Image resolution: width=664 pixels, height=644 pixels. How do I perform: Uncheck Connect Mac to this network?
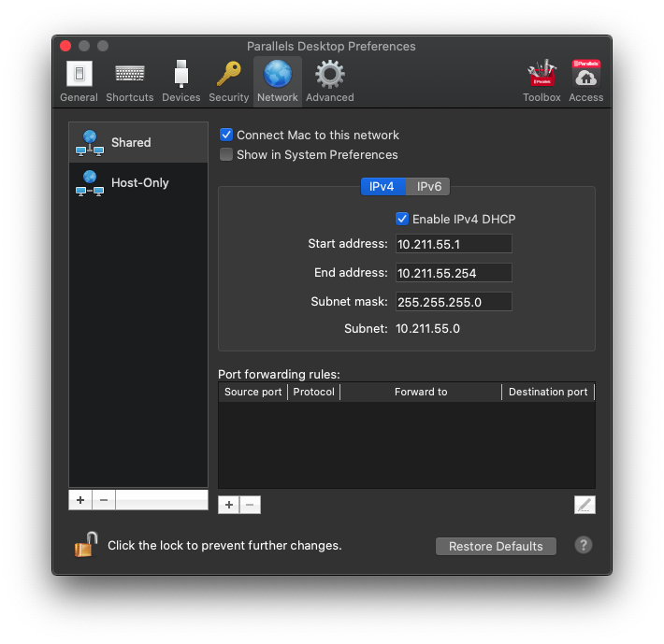(x=226, y=135)
